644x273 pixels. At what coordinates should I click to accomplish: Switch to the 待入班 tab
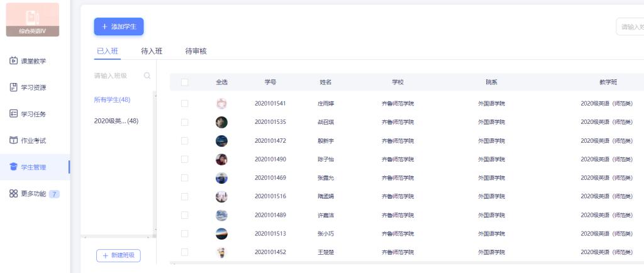[152, 51]
